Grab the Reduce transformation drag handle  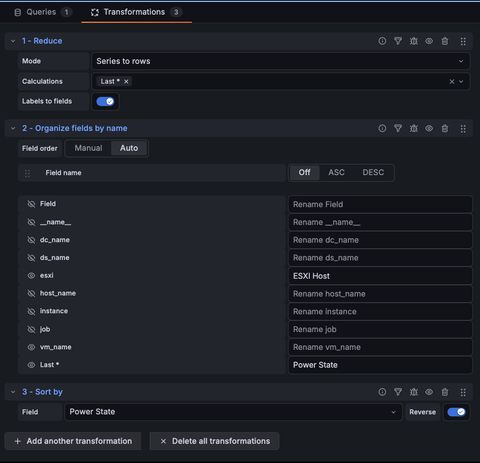coord(463,41)
